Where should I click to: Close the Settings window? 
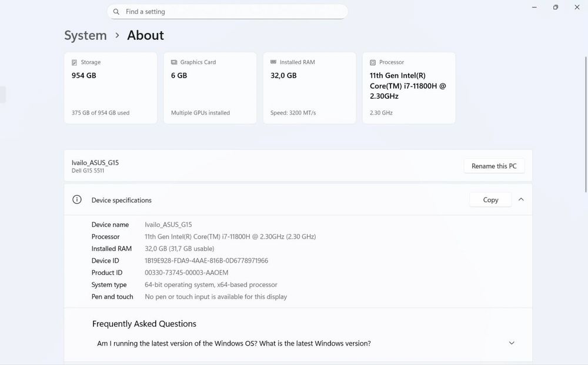[577, 7]
